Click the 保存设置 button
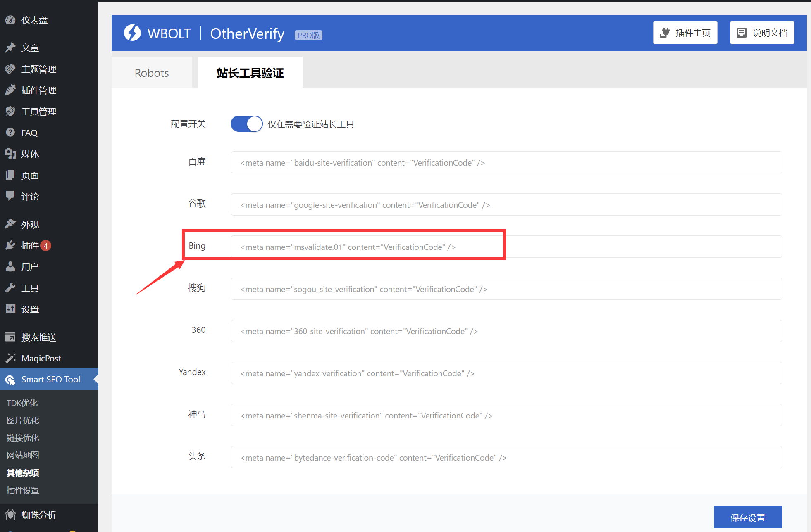Screen dimensions: 811x532 pos(747,517)
